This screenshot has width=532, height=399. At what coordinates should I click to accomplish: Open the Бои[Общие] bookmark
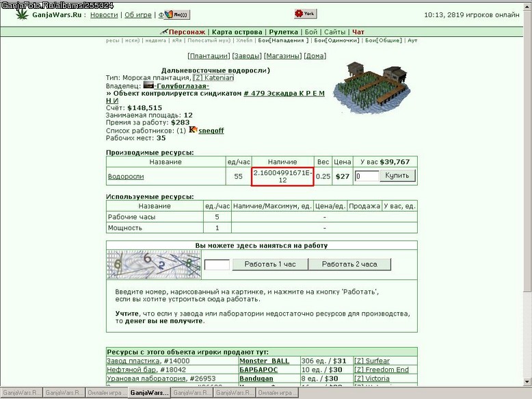point(384,40)
